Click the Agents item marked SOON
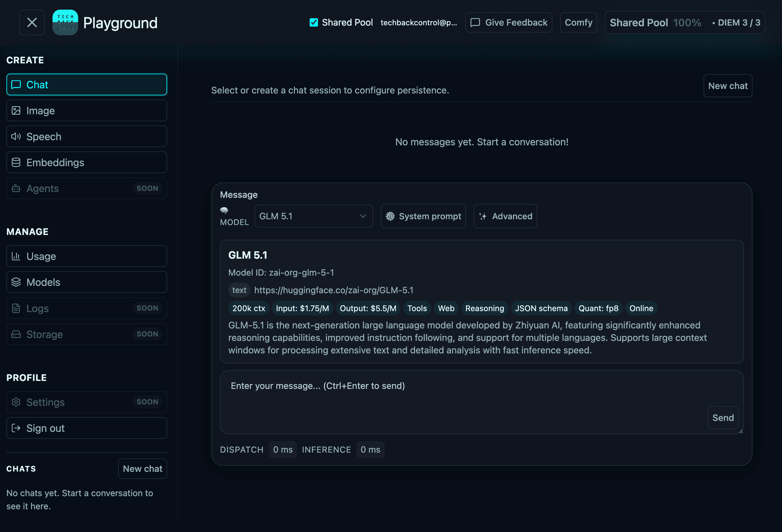Image resolution: width=782 pixels, height=532 pixels. (x=86, y=188)
